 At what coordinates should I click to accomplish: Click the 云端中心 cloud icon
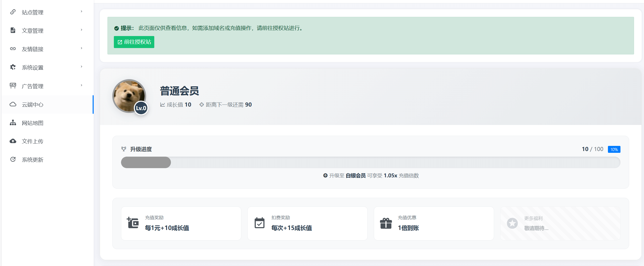pyautogui.click(x=13, y=104)
